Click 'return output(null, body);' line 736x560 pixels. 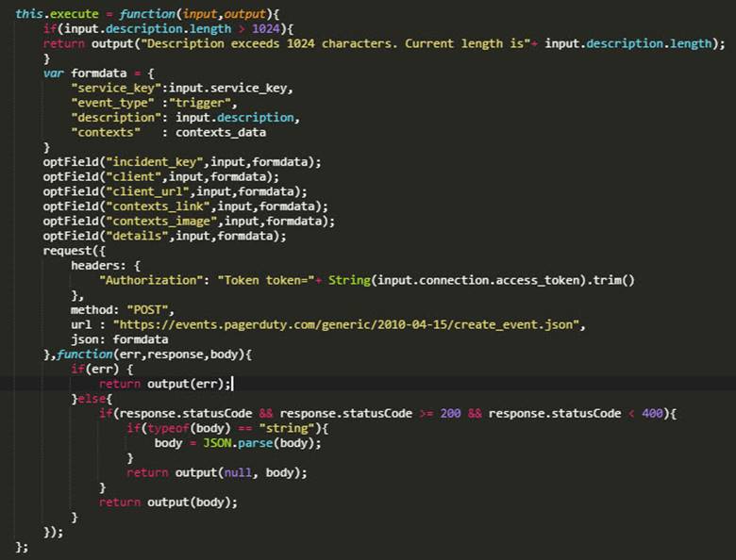pos(216,472)
